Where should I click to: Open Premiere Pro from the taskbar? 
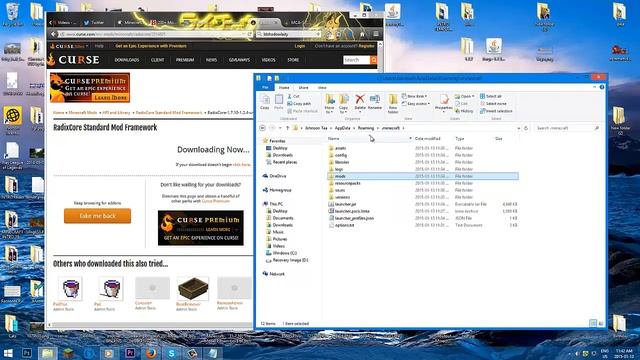[x=130, y=353]
